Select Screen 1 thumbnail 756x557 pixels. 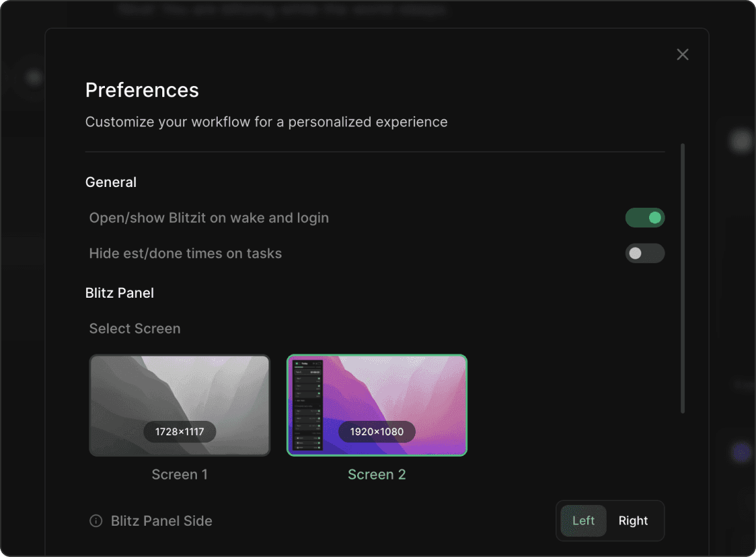coord(179,405)
